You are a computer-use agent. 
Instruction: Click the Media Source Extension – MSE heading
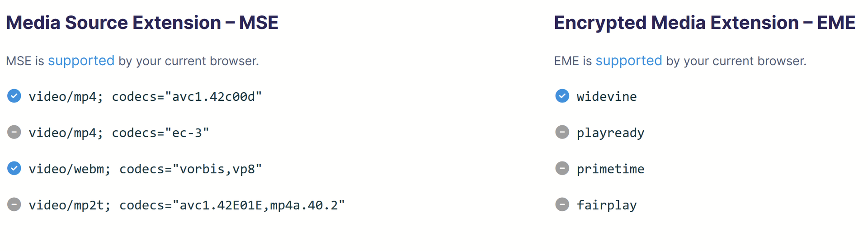pos(142,23)
